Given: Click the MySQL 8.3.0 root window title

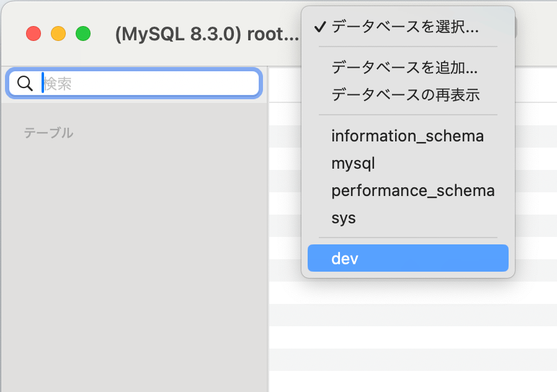Looking at the screenshot, I should click(207, 34).
